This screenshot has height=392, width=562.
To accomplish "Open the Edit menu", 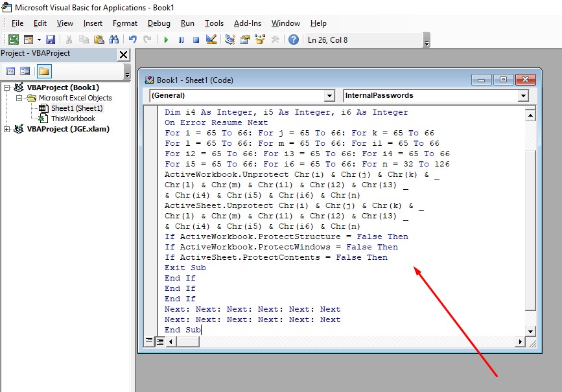I will 40,23.
